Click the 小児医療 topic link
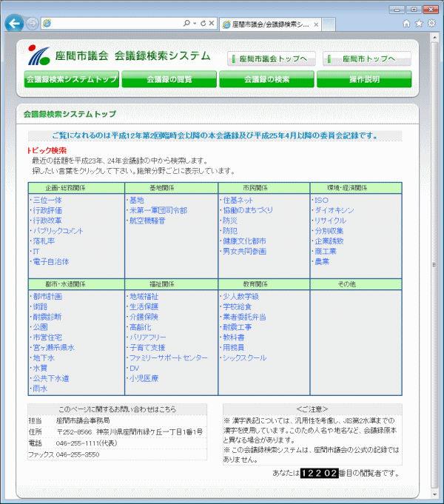444x504 pixels. tap(144, 378)
